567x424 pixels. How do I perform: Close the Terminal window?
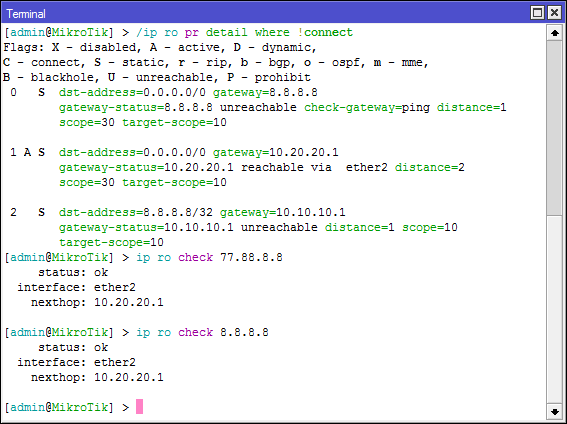554,13
